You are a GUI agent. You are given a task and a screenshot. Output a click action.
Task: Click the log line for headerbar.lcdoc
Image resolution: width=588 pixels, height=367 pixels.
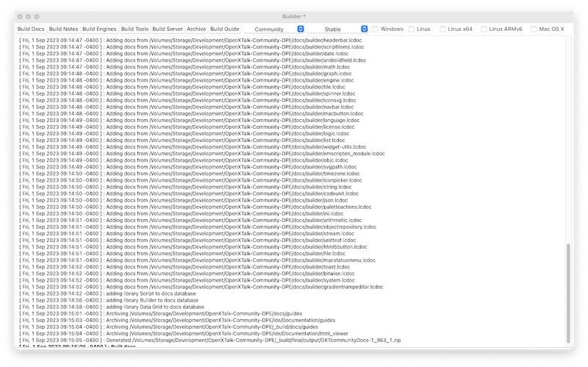(x=191, y=40)
